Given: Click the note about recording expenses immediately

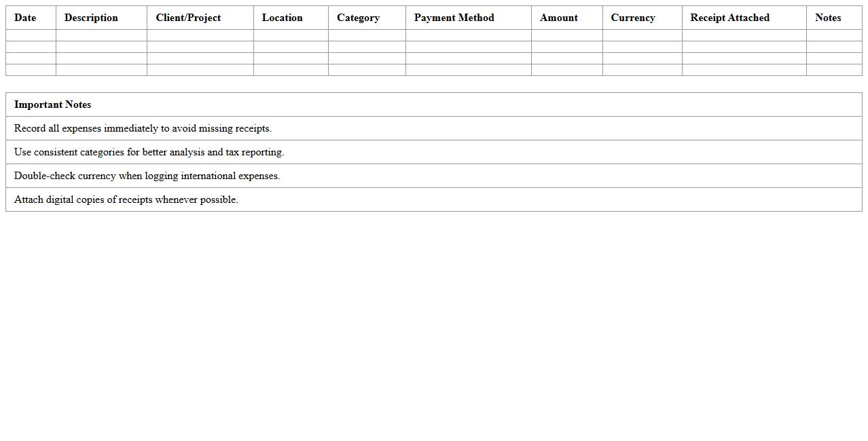Looking at the screenshot, I should tap(143, 128).
